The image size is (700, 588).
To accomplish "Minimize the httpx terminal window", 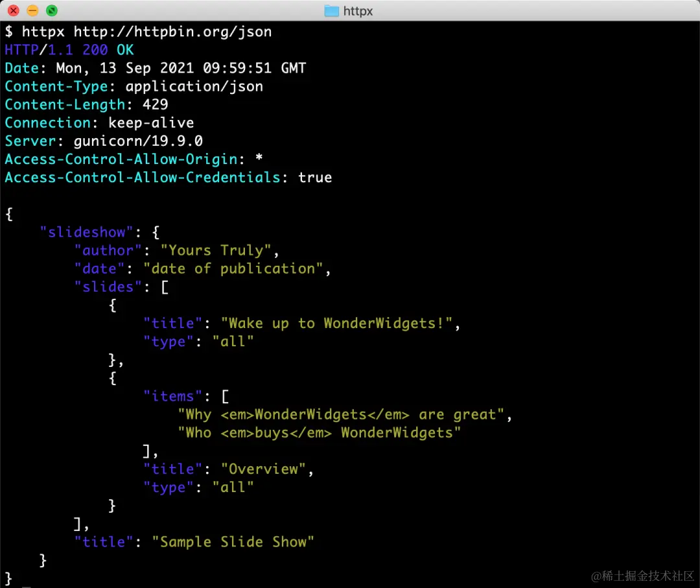I will [x=32, y=10].
